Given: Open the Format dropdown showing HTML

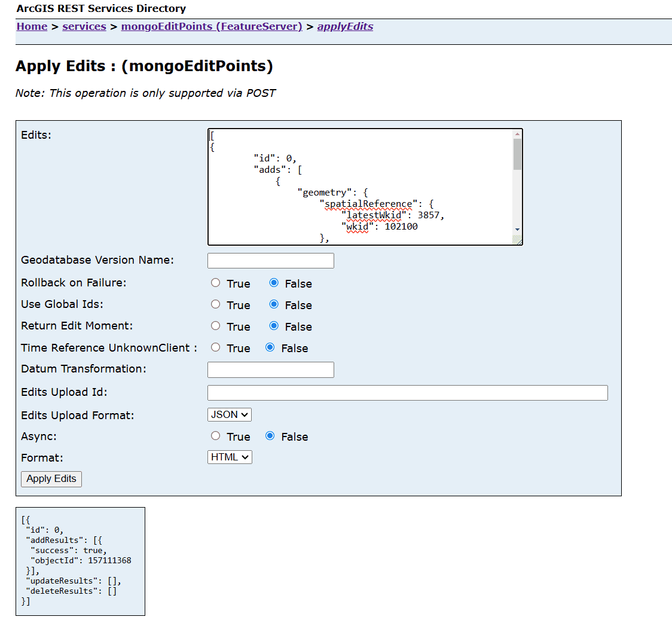Looking at the screenshot, I should pyautogui.click(x=230, y=457).
